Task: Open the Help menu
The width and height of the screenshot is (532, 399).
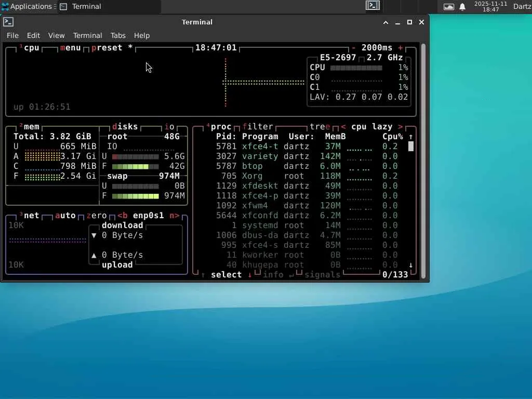Action: coord(141,35)
